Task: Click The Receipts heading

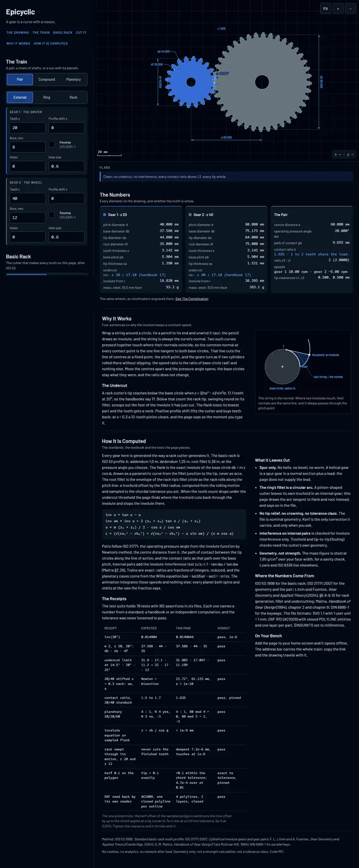Action: pos(114,599)
